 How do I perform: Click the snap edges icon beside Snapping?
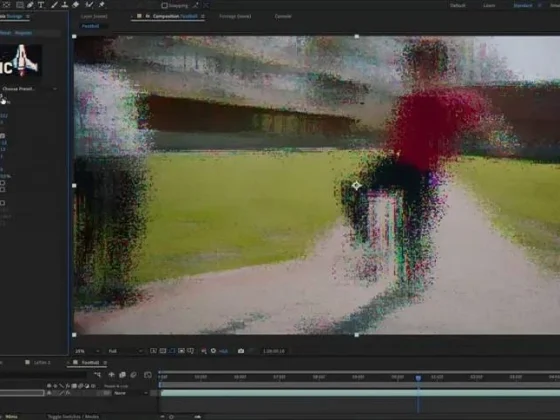pyautogui.click(x=196, y=5)
